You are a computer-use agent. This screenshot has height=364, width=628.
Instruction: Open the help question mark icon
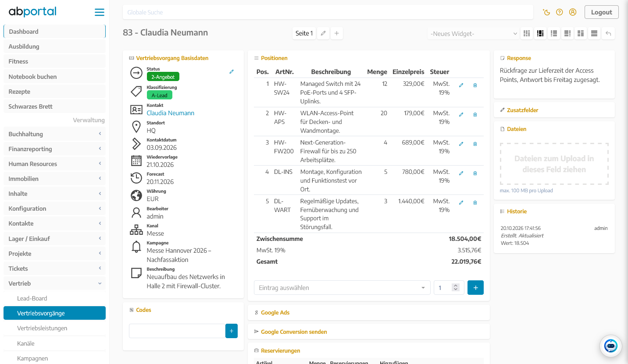560,12
